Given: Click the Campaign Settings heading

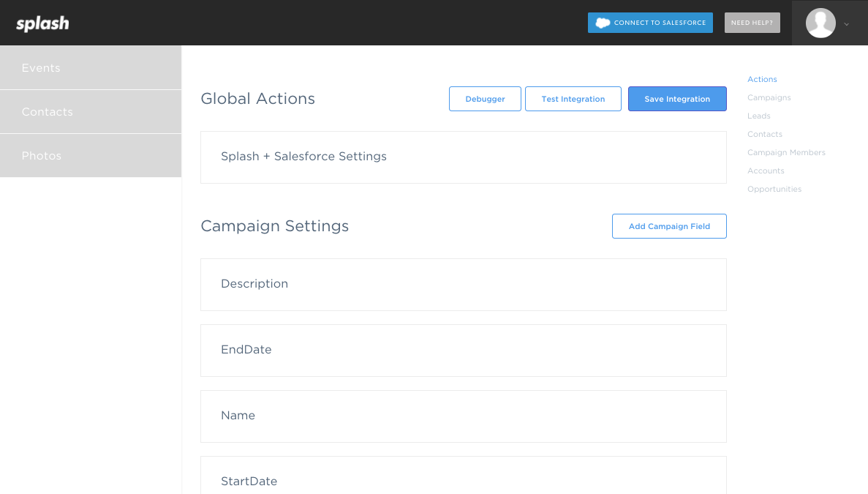Looking at the screenshot, I should tap(274, 226).
